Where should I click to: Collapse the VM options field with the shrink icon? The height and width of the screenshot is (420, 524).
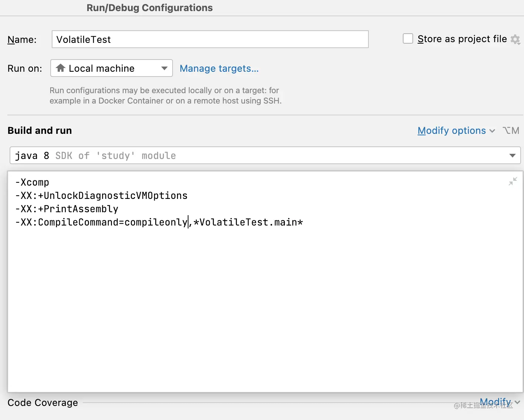click(x=513, y=181)
